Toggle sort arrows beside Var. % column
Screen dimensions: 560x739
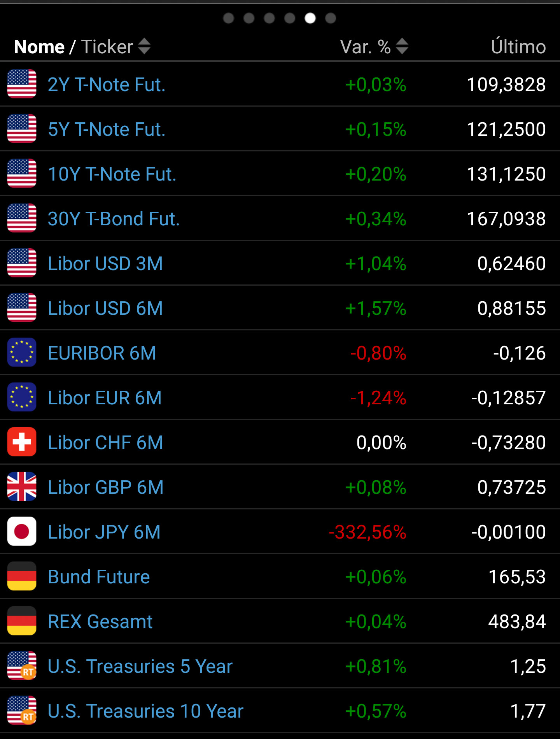click(x=402, y=47)
